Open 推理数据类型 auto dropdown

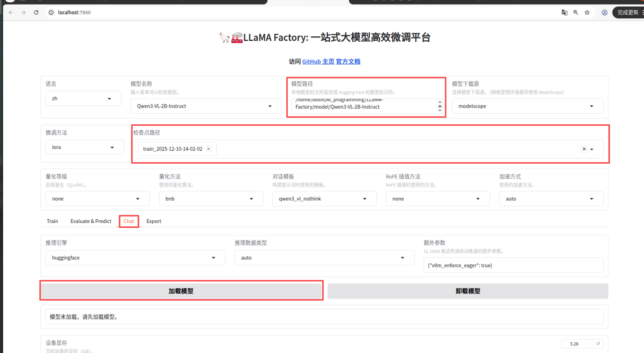[324, 258]
